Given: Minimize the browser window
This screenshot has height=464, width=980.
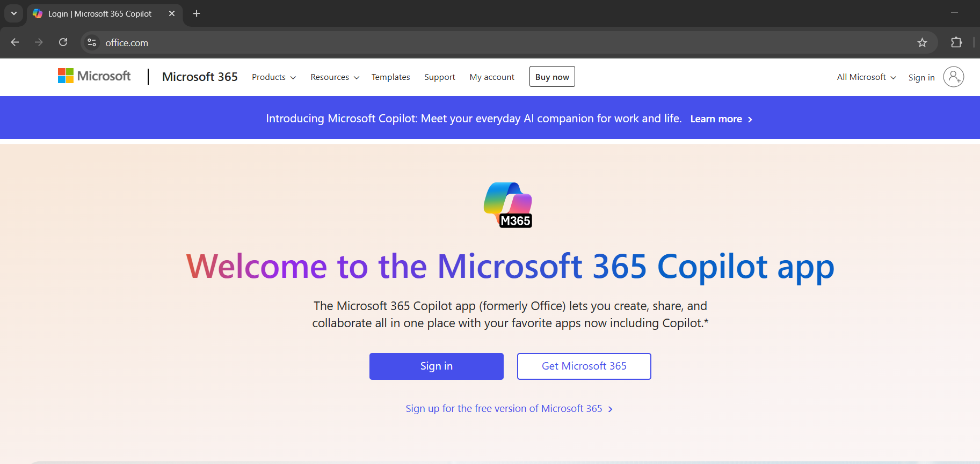Looking at the screenshot, I should (x=954, y=13).
